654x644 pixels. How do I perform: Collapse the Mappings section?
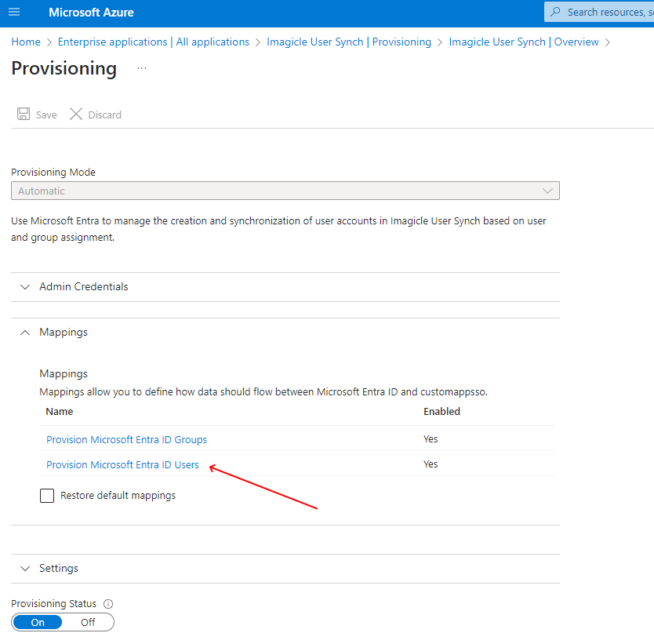[x=64, y=333]
